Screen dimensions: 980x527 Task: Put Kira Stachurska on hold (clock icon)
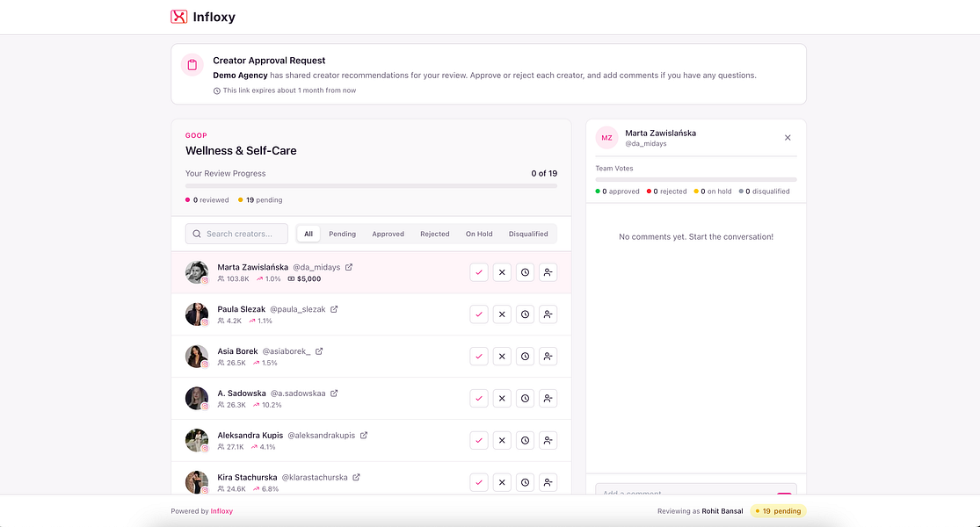point(525,482)
